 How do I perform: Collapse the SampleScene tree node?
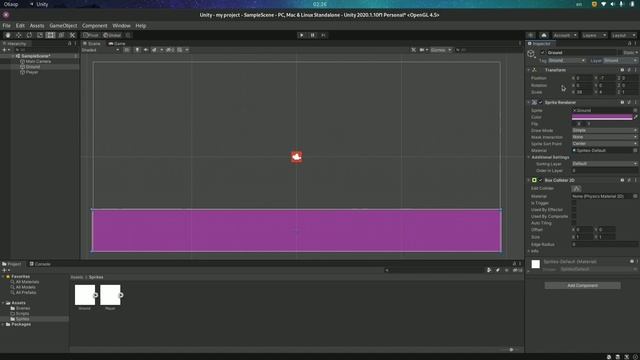click(x=13, y=56)
